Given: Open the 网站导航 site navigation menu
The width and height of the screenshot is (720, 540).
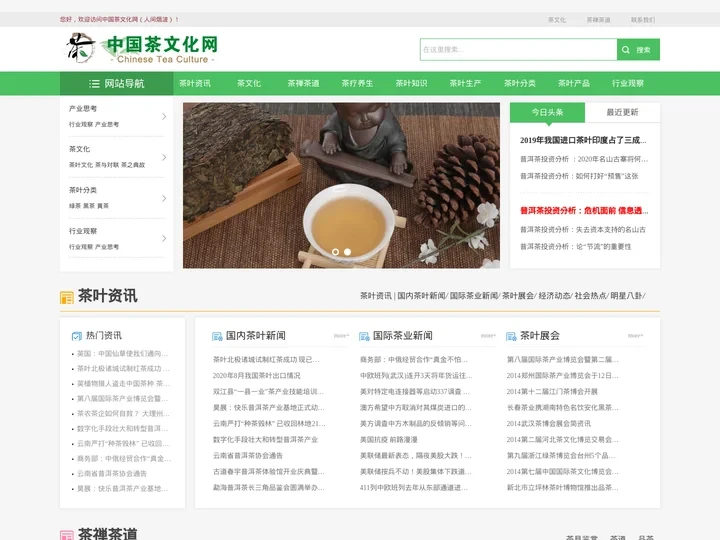Looking at the screenshot, I should 118,84.
